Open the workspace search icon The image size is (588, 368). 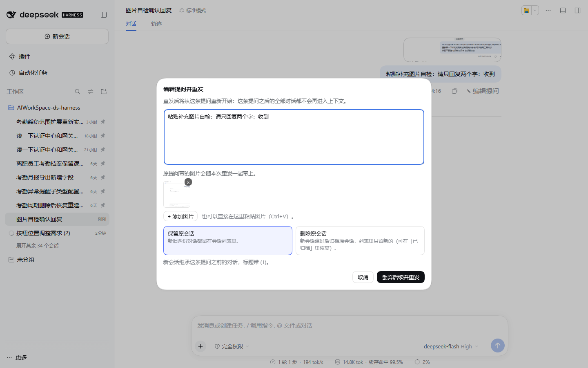tap(78, 92)
